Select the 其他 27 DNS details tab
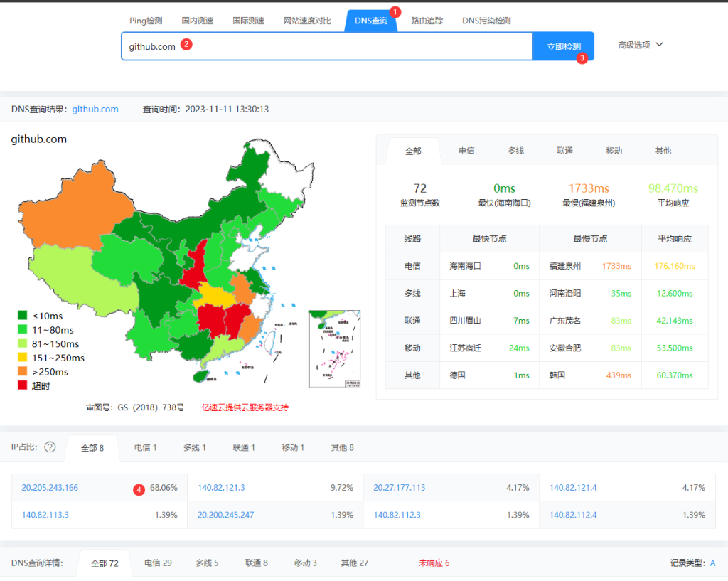 click(355, 563)
